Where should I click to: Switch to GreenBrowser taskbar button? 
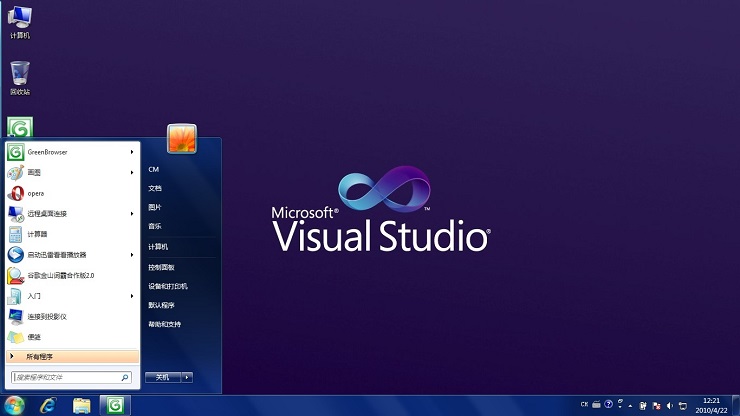[115, 406]
